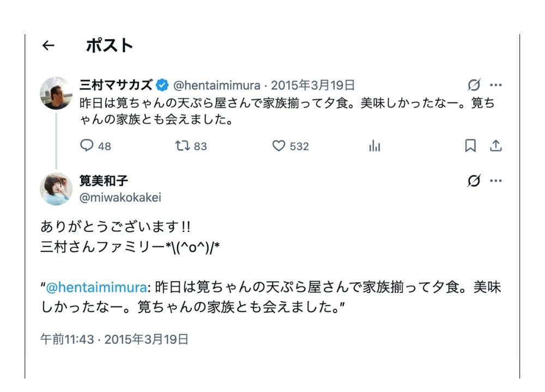Open 三村マサカズ's profile picture

click(x=56, y=93)
